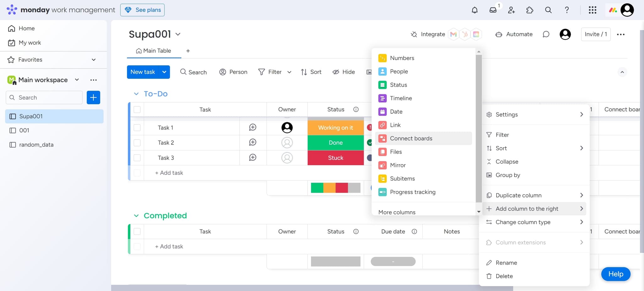
Task: Open global search magnifier
Action: 548,10
